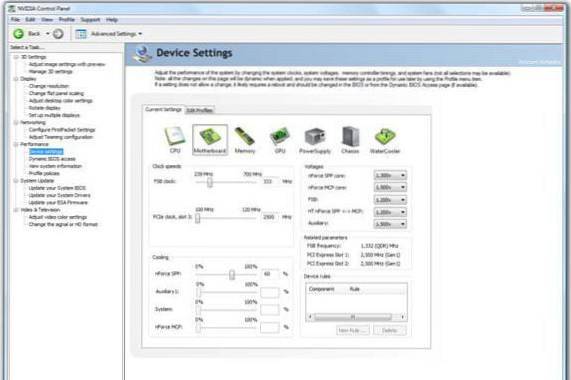Open the View menu
571x380 pixels.
pyautogui.click(x=47, y=20)
